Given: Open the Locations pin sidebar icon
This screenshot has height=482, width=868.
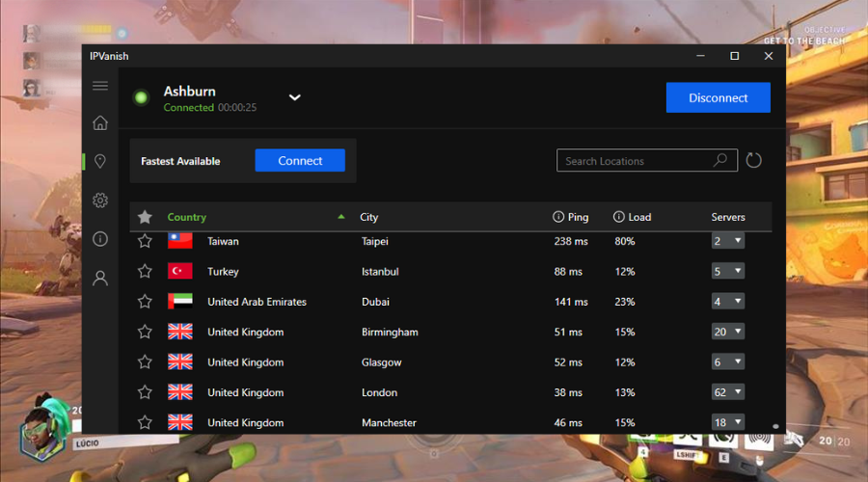Looking at the screenshot, I should pyautogui.click(x=100, y=161).
